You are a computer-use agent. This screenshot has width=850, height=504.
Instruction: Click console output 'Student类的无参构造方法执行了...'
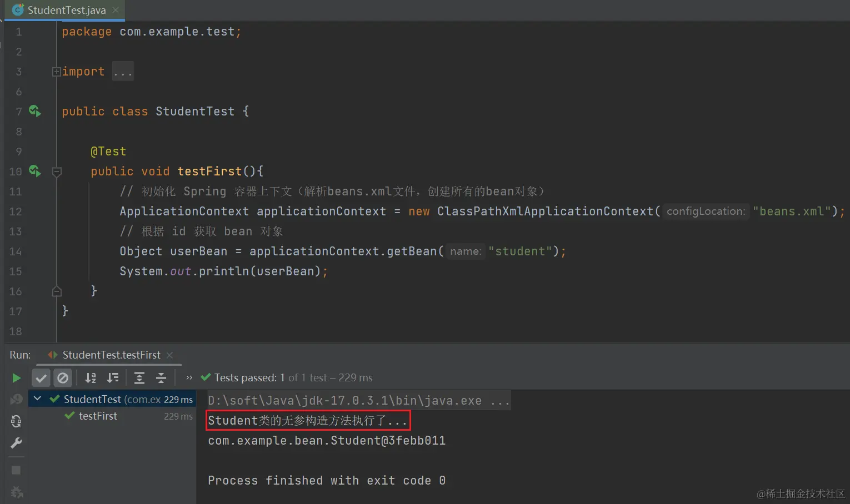point(308,420)
